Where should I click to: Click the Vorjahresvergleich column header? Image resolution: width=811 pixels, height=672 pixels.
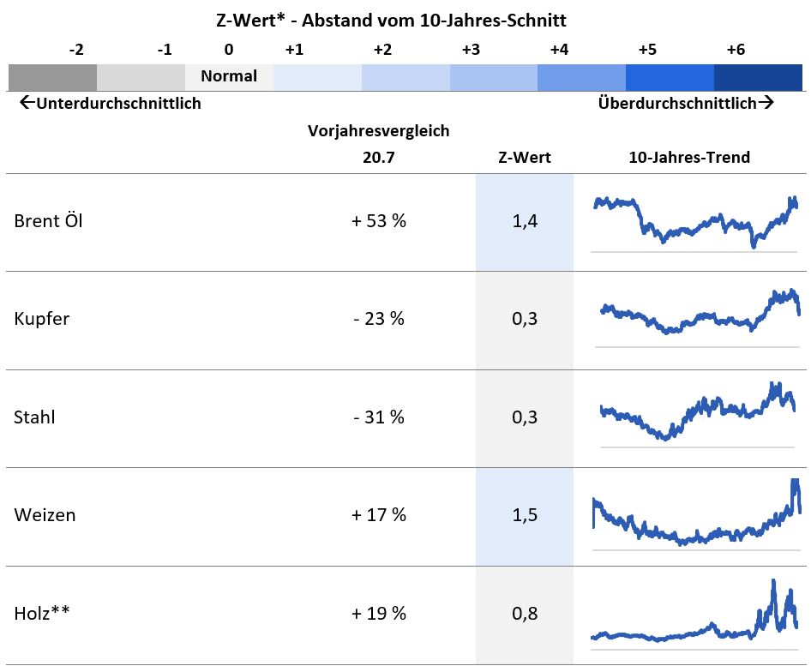pos(378,131)
